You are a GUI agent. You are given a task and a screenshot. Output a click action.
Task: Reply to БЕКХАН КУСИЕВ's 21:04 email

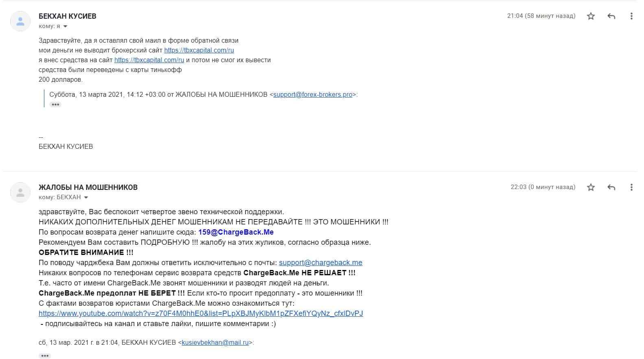[x=611, y=16]
